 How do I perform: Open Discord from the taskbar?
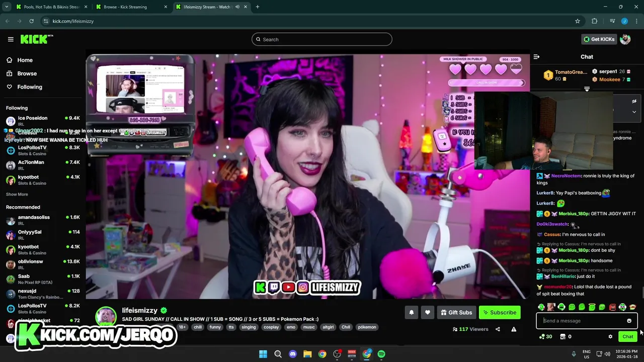coord(293,354)
